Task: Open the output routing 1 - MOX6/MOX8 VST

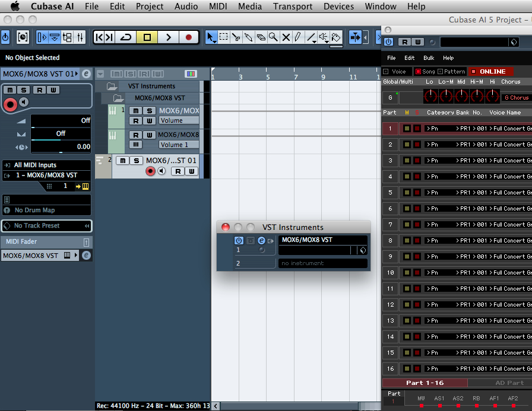Action: pos(46,175)
